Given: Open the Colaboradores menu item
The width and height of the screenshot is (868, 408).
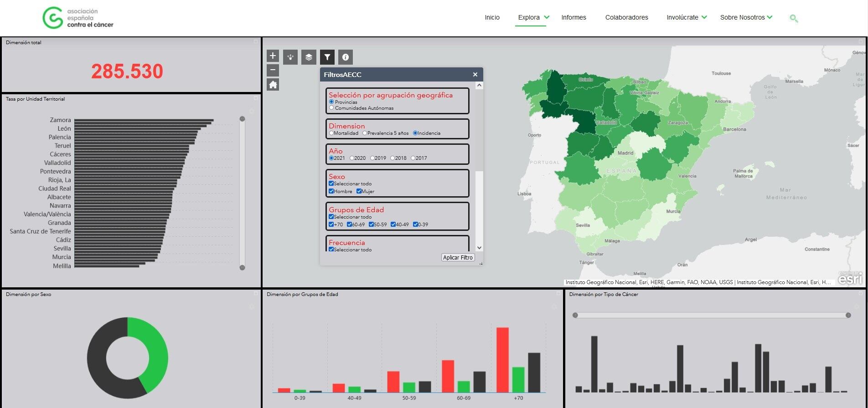Looking at the screenshot, I should 626,17.
